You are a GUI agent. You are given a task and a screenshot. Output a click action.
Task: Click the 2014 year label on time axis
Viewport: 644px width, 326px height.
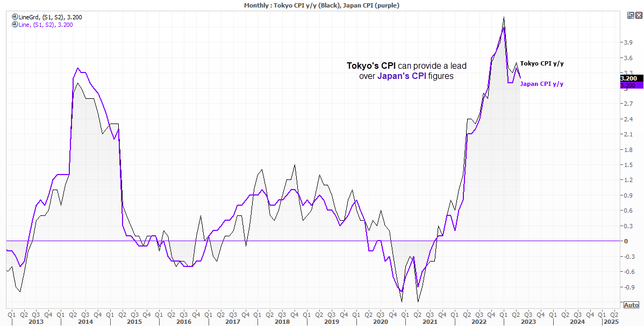click(85, 322)
